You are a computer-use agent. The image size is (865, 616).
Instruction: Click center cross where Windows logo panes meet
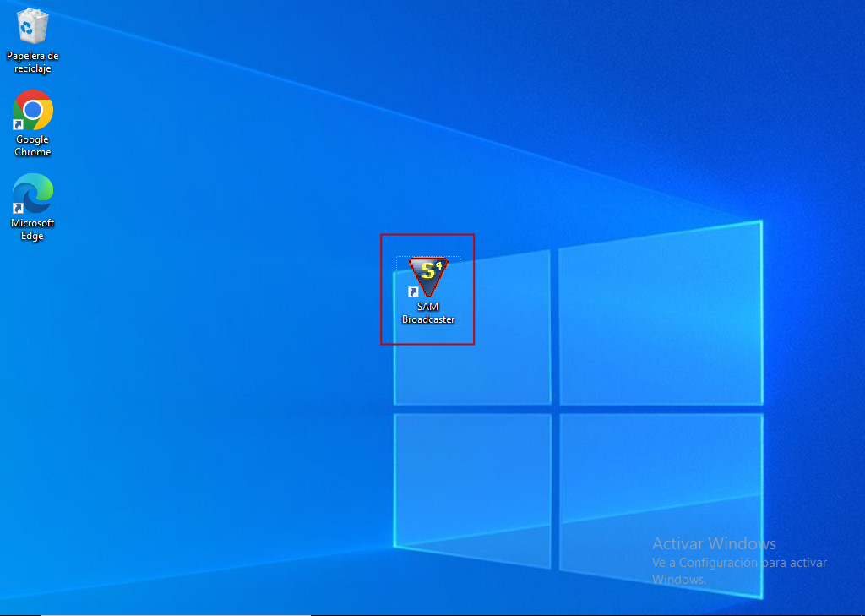pyautogui.click(x=555, y=409)
